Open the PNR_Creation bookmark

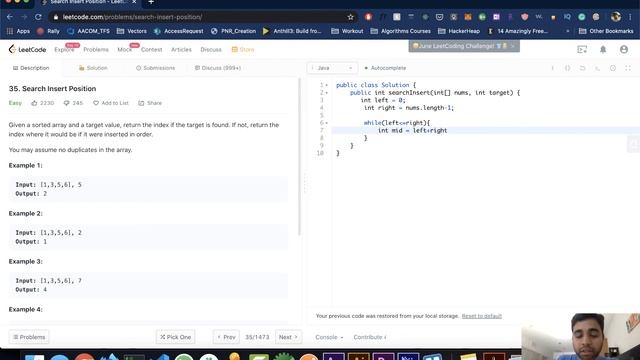(x=233, y=31)
